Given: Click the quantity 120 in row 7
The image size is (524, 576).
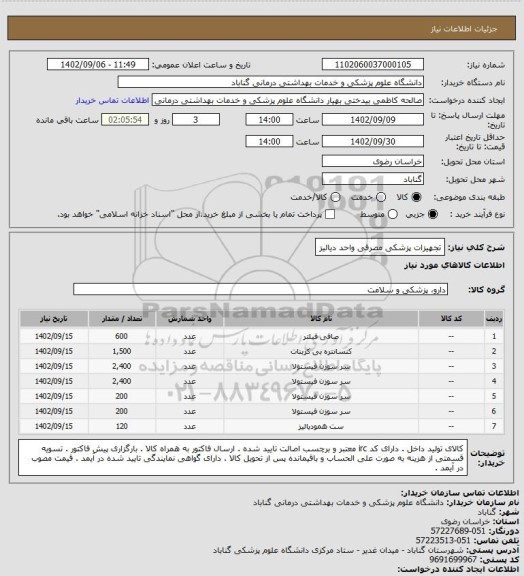Looking at the screenshot, I should pos(122,426).
